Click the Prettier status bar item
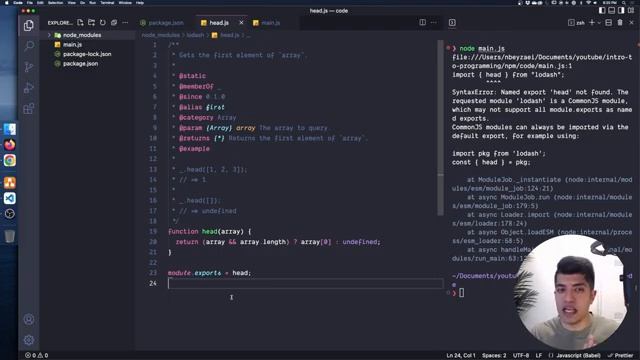The height and width of the screenshot is (360, 640). (x=620, y=356)
